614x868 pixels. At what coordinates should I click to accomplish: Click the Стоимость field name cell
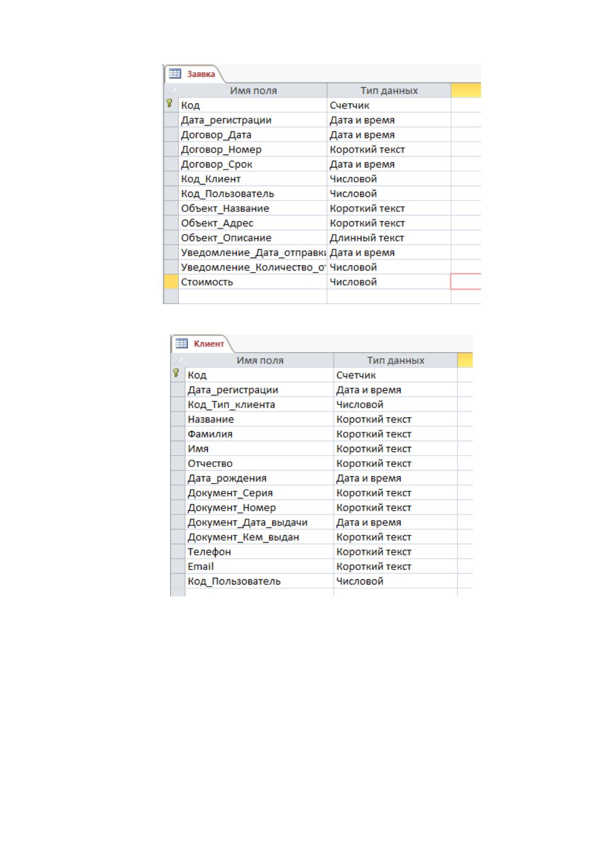pos(253,282)
